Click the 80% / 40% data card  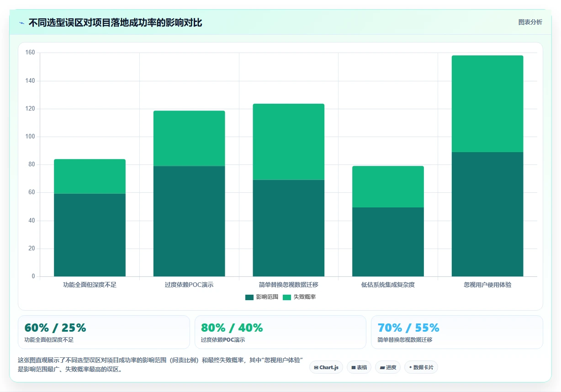pos(280,332)
